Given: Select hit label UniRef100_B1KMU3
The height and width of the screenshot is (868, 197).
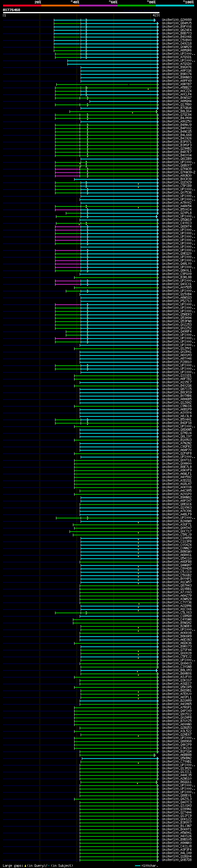Looking at the screenshot, I should pyautogui.click(x=177, y=440).
